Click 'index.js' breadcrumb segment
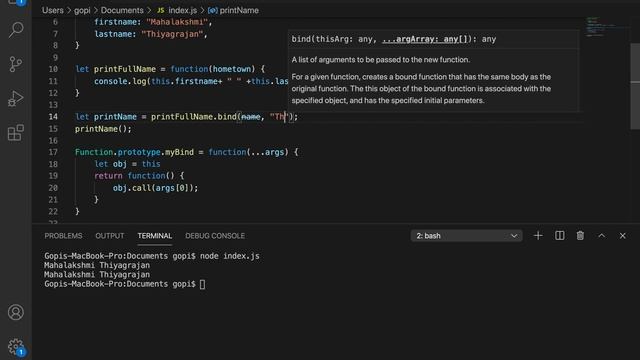 point(182,10)
